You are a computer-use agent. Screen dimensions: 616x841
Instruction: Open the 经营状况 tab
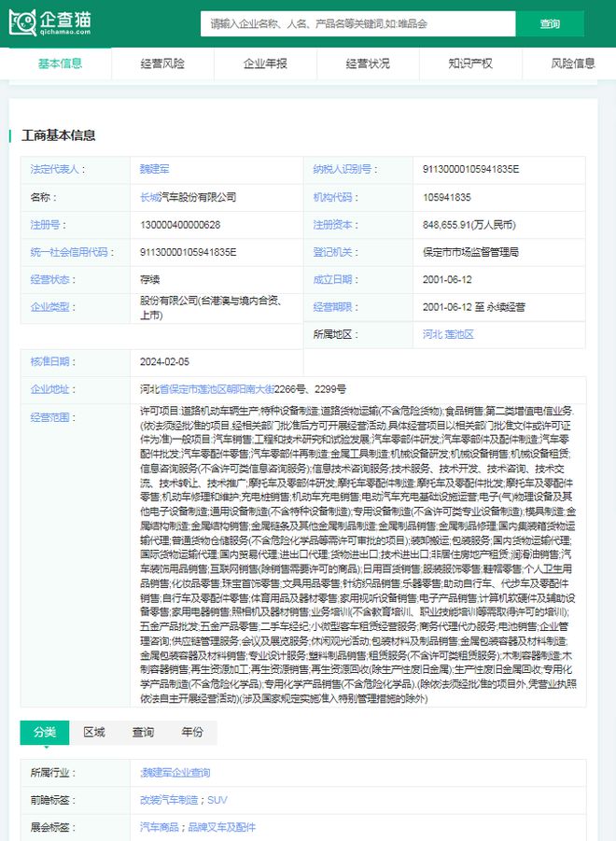point(368,63)
